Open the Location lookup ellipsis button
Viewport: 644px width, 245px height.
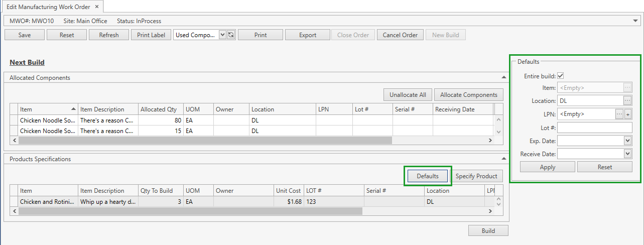(x=627, y=101)
